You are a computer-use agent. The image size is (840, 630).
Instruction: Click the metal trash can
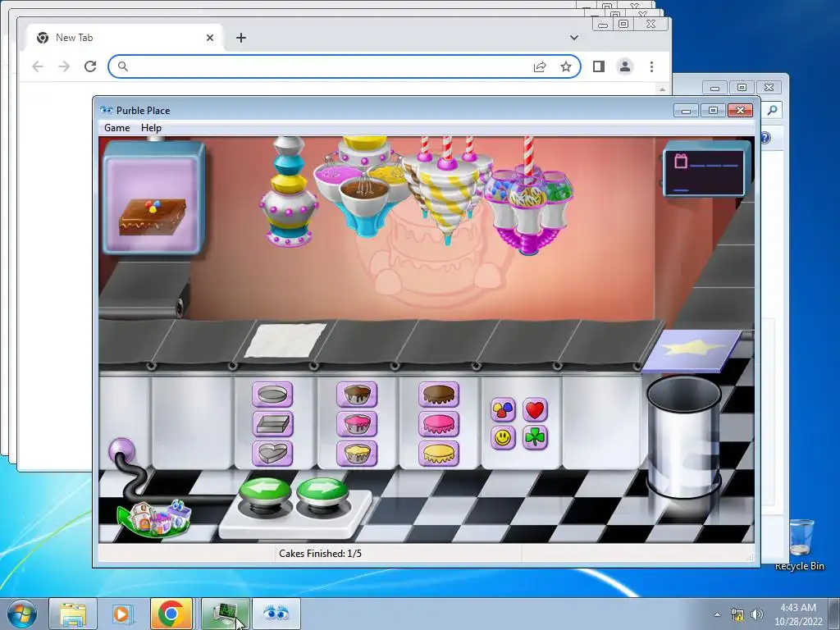point(683,436)
